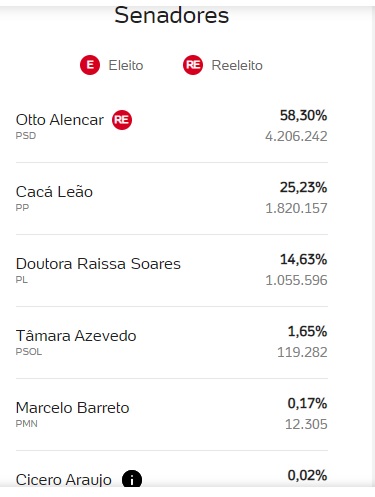Click Cicero Araujo candidate name

64,480
